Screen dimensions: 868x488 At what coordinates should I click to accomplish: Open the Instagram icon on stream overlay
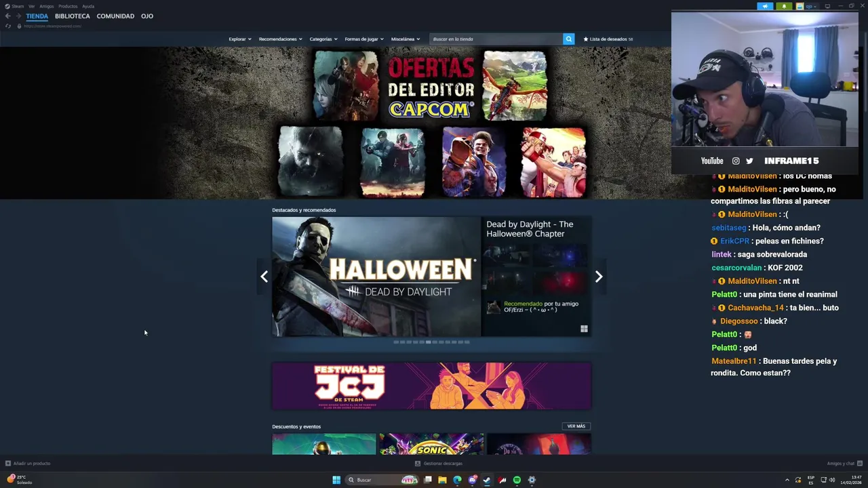pyautogui.click(x=736, y=161)
